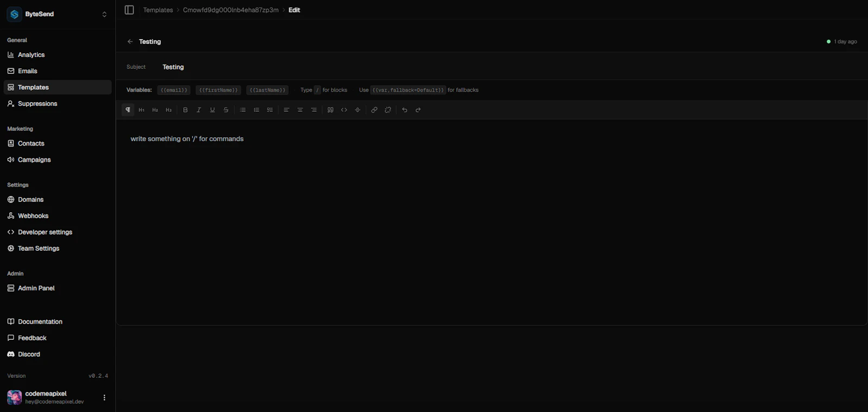868x412 pixels.
Task: Insert a task checklist
Action: 270,110
